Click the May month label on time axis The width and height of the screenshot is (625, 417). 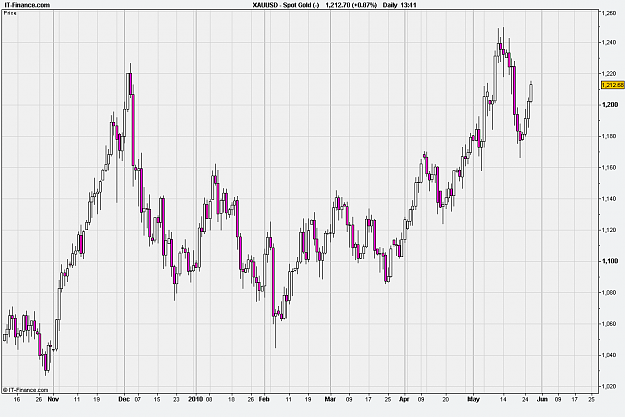[x=474, y=399]
